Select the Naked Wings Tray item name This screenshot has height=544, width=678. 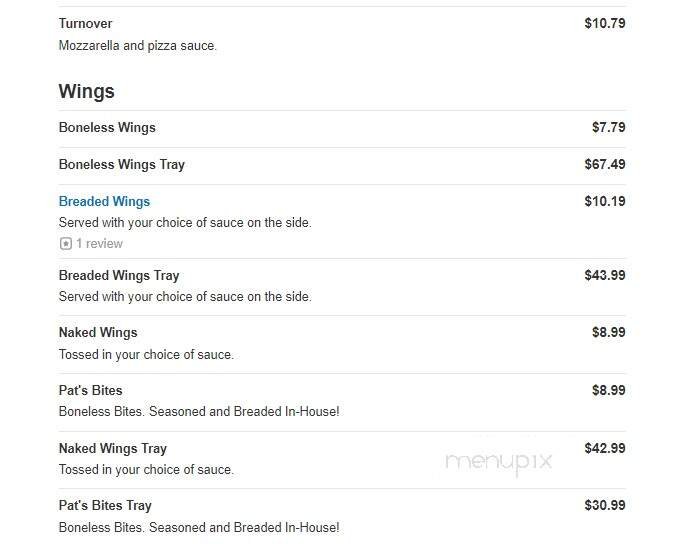(x=112, y=448)
